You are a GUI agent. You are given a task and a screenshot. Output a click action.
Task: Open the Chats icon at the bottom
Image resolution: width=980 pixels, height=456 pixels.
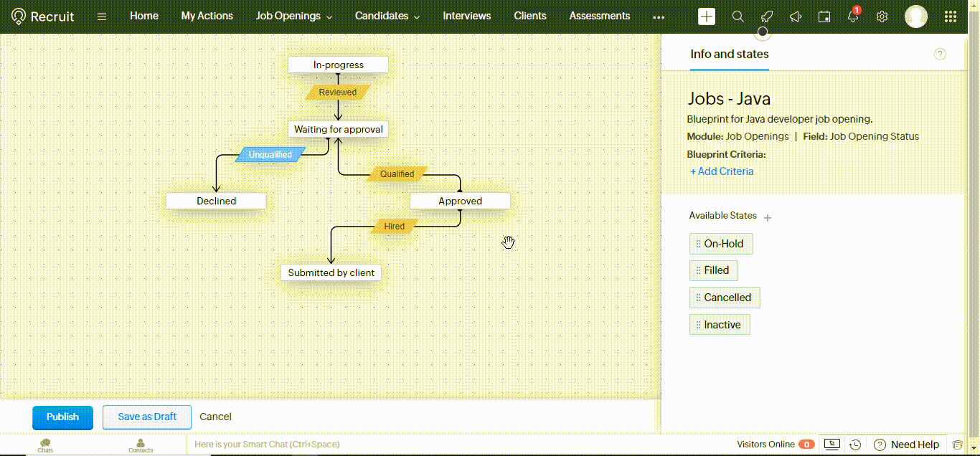pyautogui.click(x=44, y=444)
